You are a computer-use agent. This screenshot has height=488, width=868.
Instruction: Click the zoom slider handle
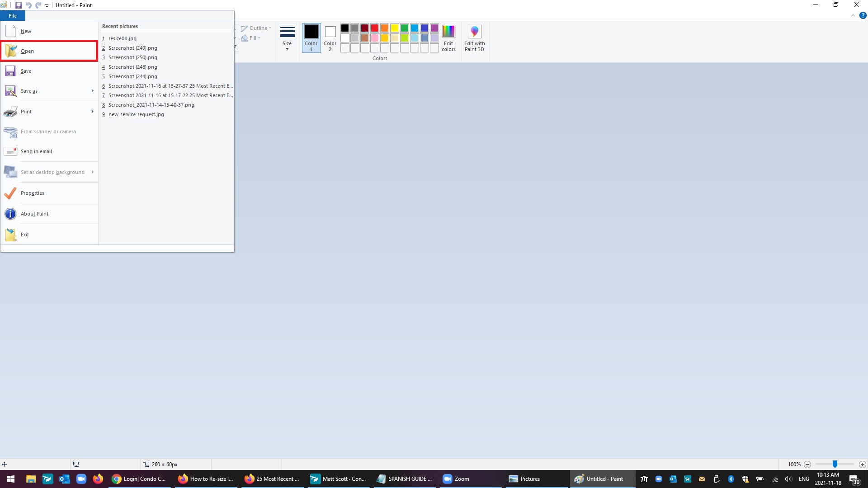point(835,465)
